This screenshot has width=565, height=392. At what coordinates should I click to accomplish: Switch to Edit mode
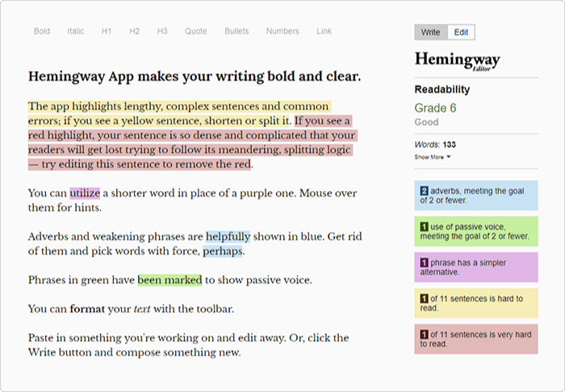click(x=461, y=32)
